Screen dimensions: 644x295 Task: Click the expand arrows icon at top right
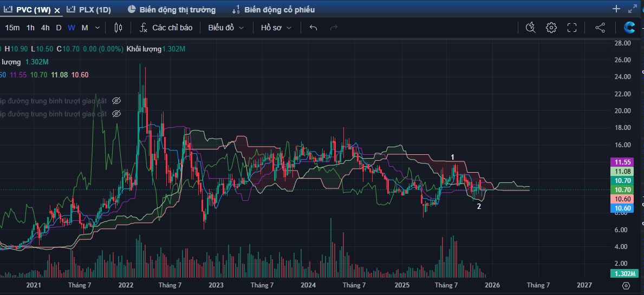[632, 9]
